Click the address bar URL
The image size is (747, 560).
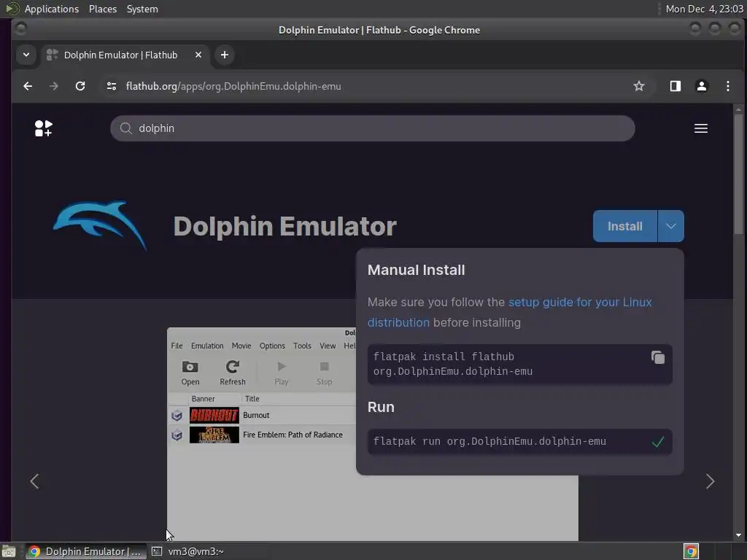(233, 86)
